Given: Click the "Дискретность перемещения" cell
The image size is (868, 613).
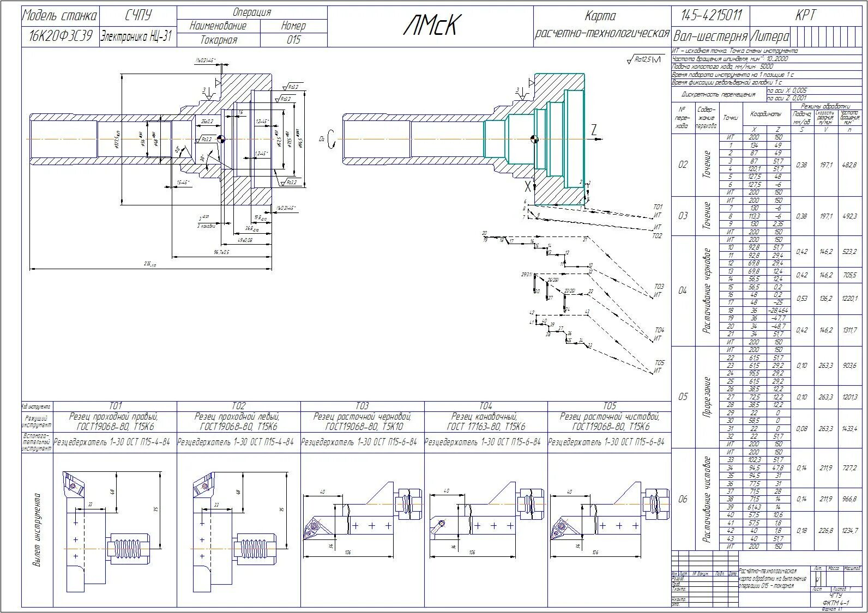Looking at the screenshot, I should pyautogui.click(x=719, y=94).
